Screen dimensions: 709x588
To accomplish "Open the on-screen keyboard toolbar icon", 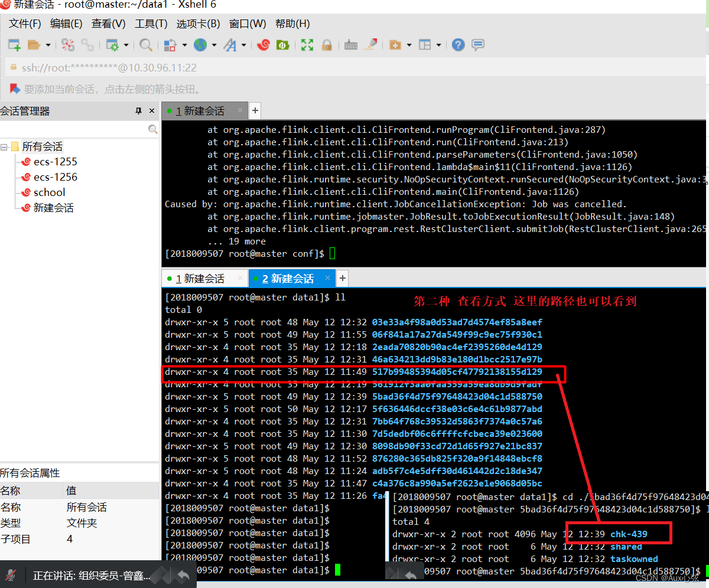I will [350, 45].
